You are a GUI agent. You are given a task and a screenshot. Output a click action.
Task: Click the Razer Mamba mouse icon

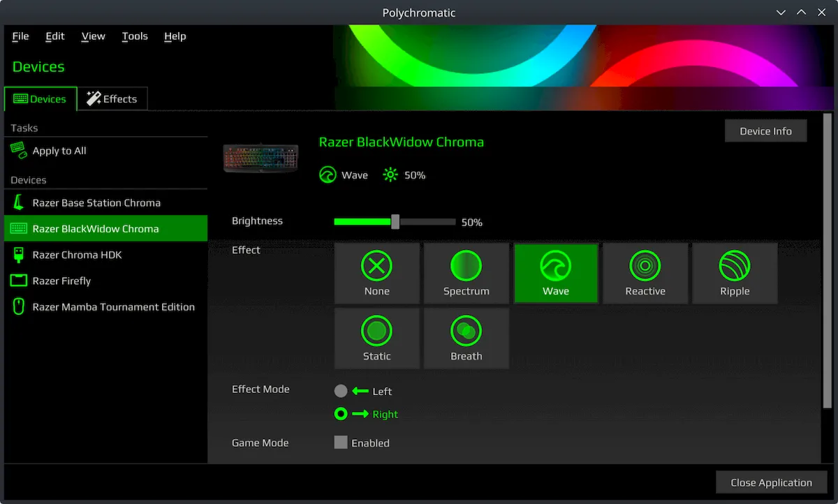(x=19, y=306)
